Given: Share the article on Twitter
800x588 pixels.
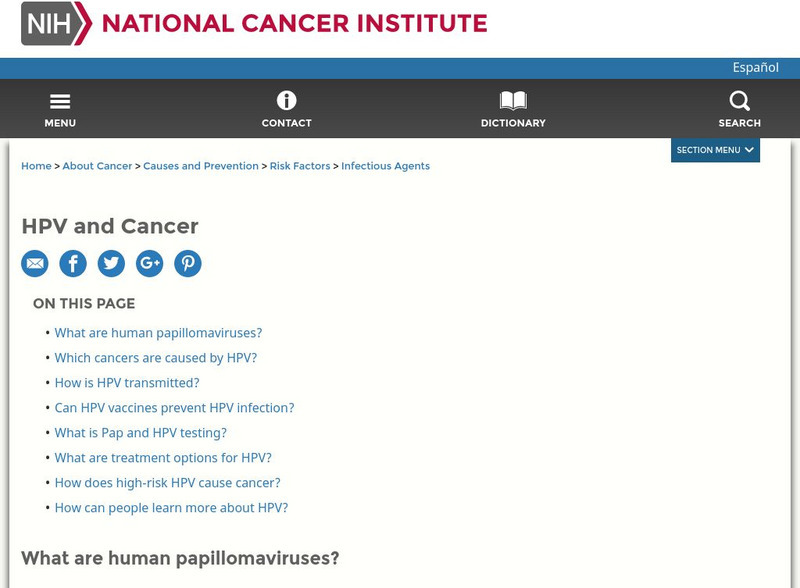Looking at the screenshot, I should coord(111,263).
